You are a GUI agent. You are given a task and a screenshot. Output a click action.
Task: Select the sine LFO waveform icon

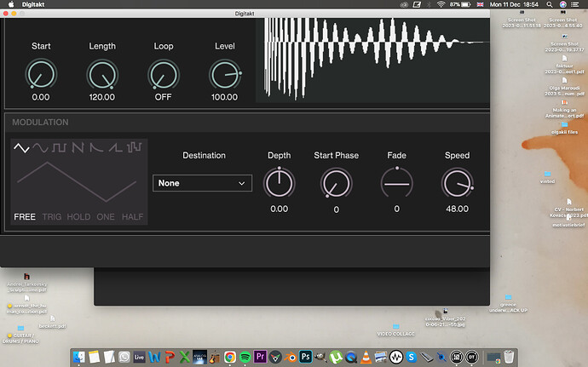(x=40, y=147)
